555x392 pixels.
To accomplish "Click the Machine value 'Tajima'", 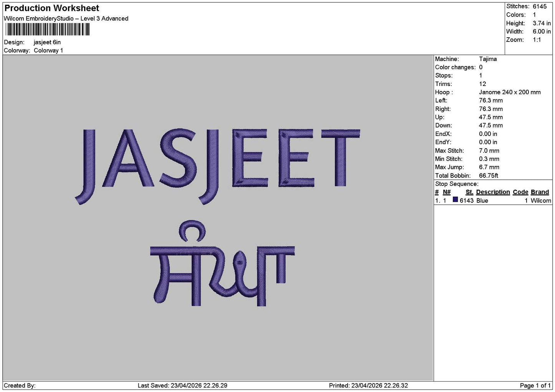I will (488, 59).
